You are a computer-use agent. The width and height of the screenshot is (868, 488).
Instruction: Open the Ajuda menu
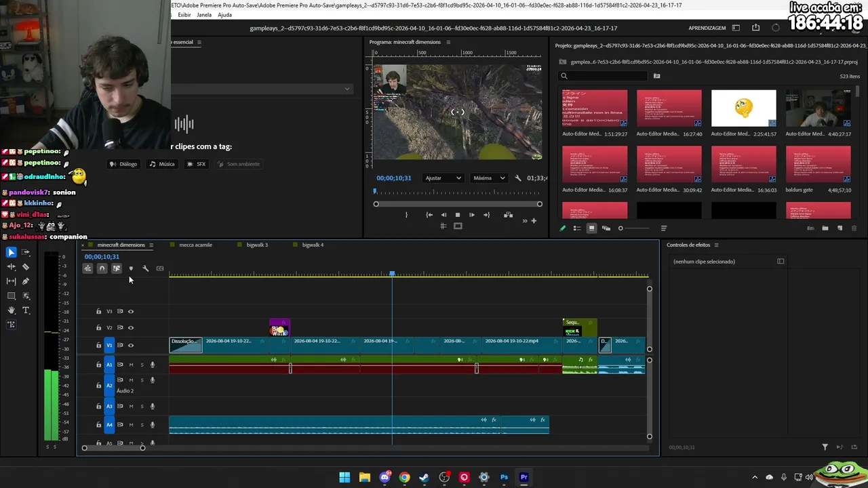click(x=224, y=15)
